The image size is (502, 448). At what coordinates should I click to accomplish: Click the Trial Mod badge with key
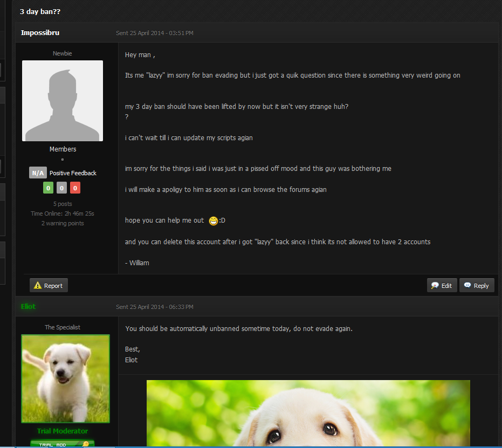point(62,444)
